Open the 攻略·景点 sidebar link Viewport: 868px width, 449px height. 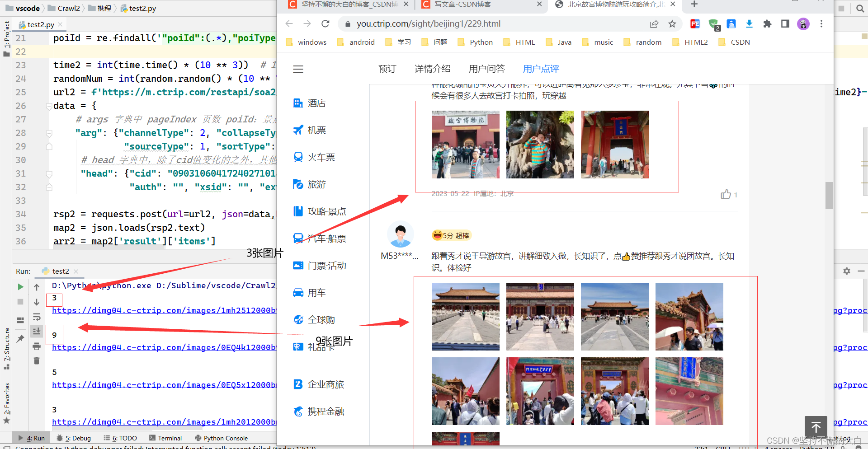pyautogui.click(x=320, y=211)
